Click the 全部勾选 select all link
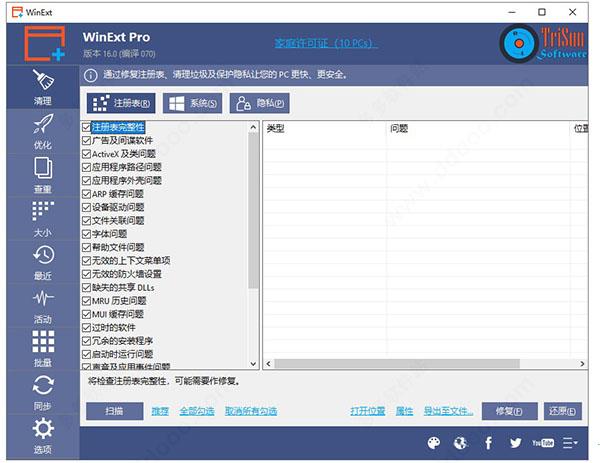This screenshot has width=600, height=463. (x=197, y=411)
